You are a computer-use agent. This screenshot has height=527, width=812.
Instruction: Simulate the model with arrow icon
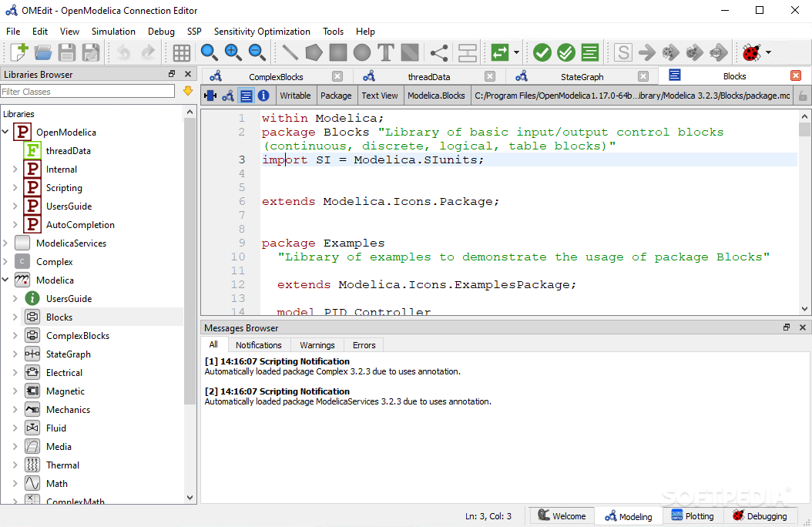(647, 52)
